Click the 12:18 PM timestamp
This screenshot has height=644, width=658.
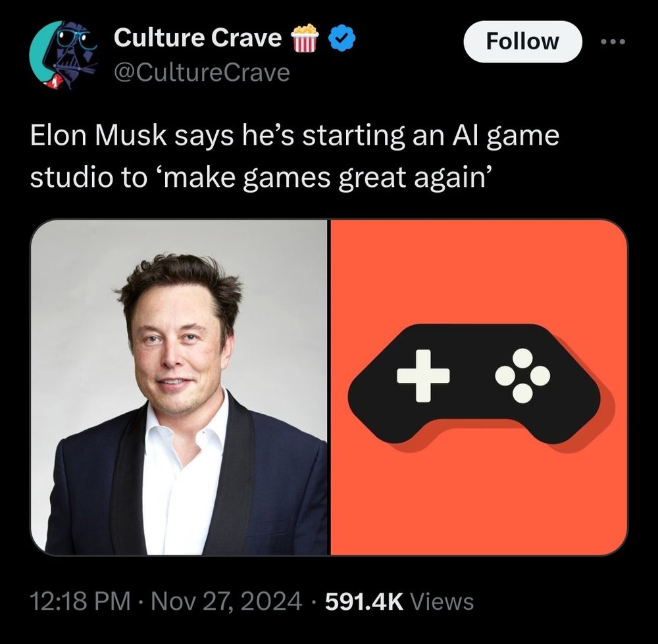click(x=80, y=601)
